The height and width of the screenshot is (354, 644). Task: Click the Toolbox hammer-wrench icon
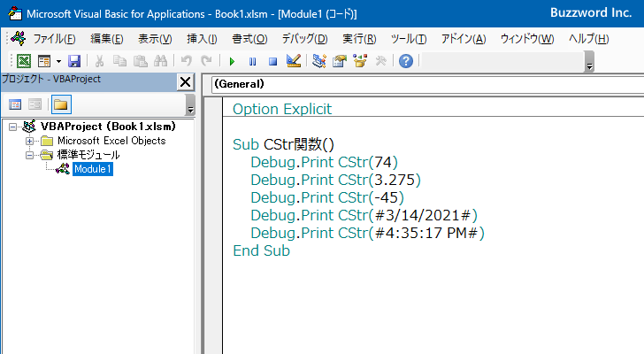click(380, 61)
